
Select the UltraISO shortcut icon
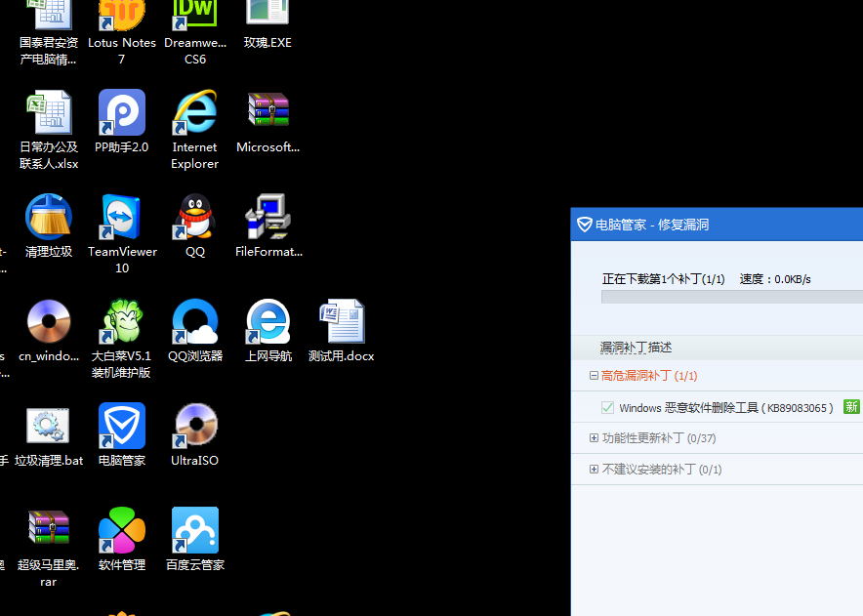click(195, 426)
